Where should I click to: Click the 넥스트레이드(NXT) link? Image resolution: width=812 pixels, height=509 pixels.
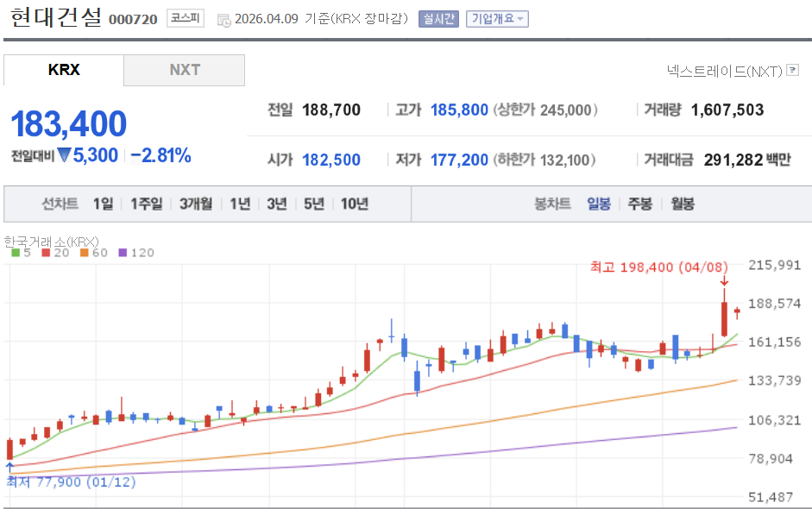tap(725, 71)
